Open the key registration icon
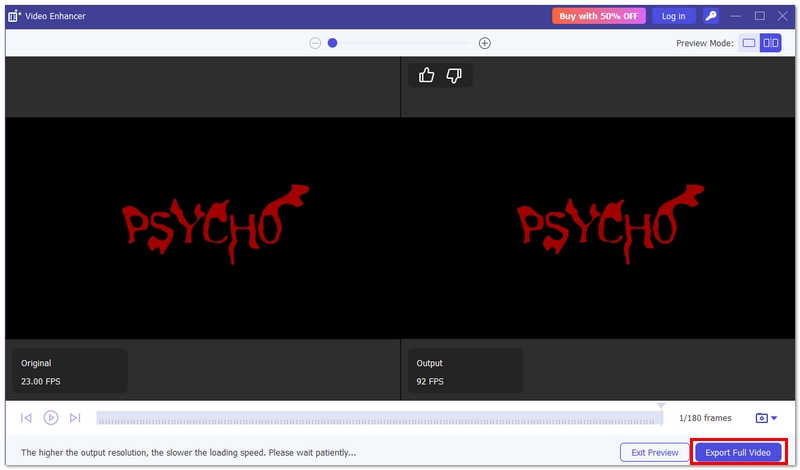 click(711, 16)
